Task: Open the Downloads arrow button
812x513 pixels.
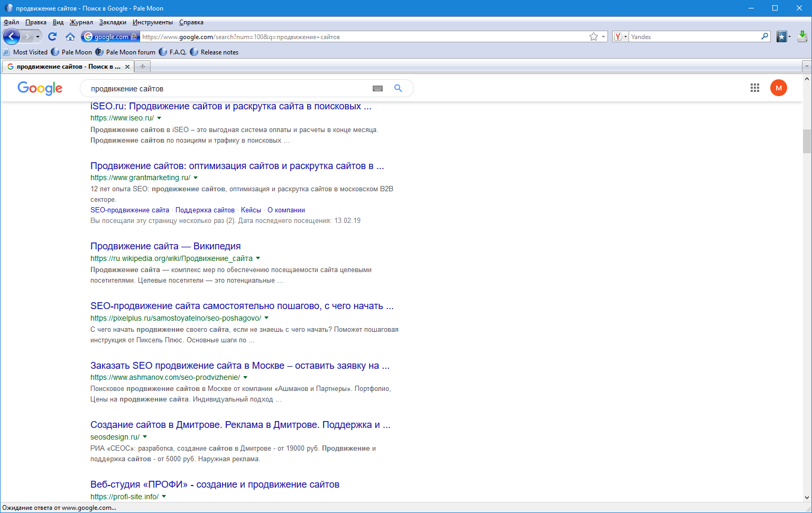Action: click(x=802, y=36)
